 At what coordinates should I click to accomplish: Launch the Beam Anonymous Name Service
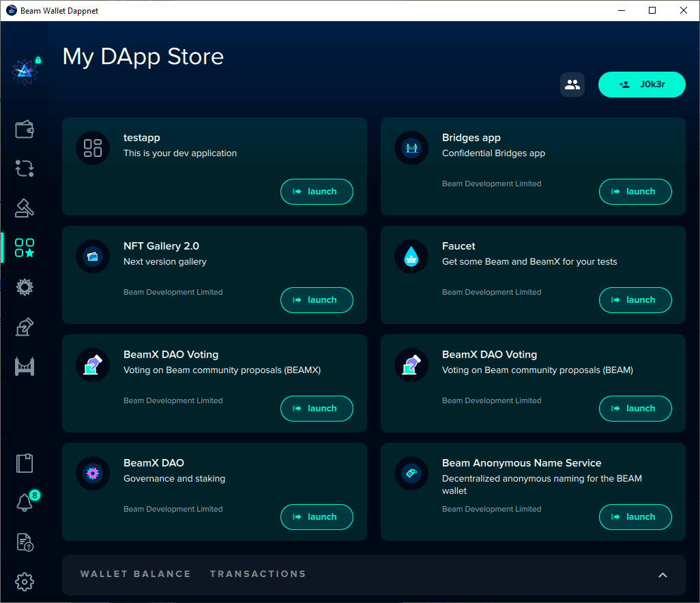click(635, 517)
